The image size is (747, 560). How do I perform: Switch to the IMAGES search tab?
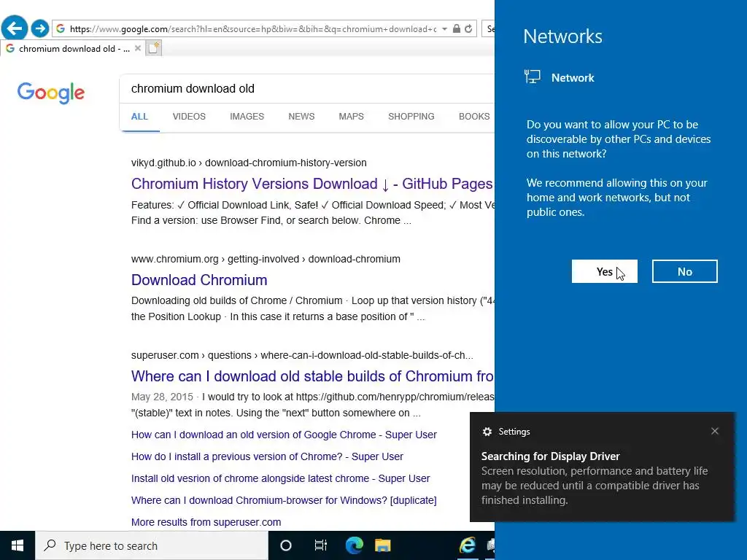pyautogui.click(x=247, y=117)
